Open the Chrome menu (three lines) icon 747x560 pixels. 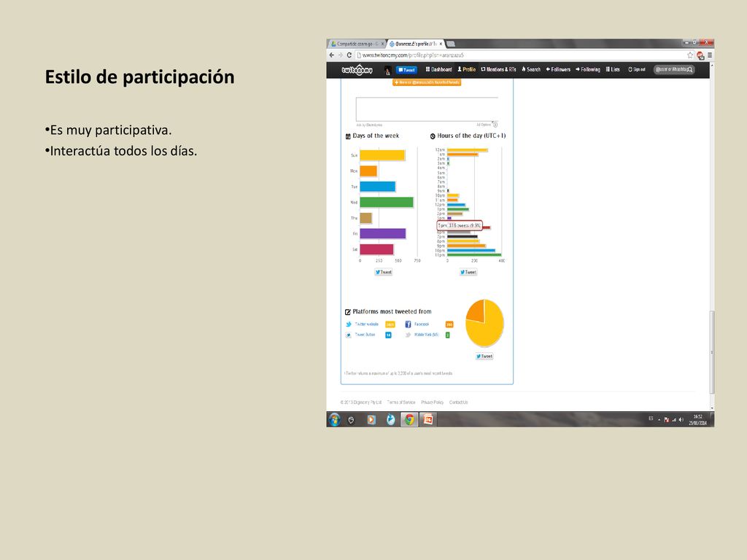point(709,55)
